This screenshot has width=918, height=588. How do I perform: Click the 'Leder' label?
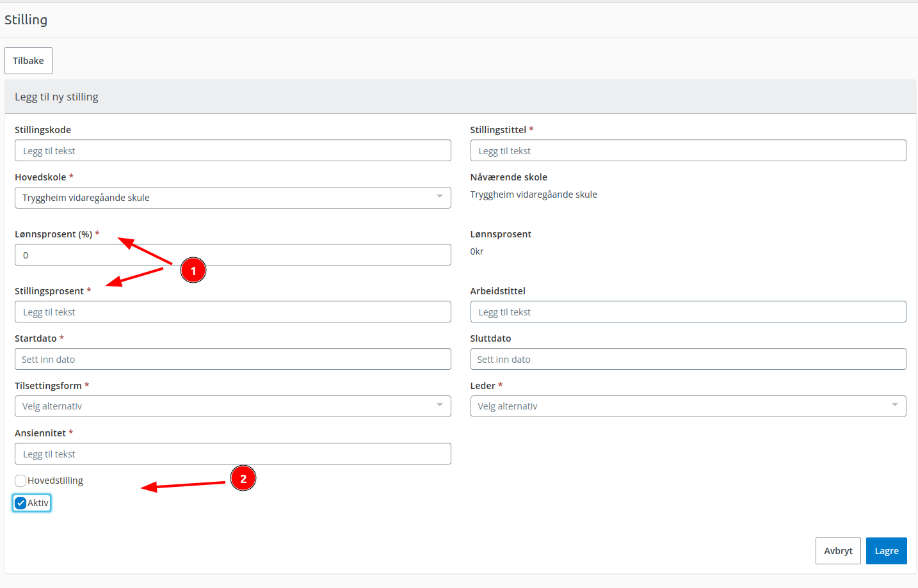click(483, 386)
